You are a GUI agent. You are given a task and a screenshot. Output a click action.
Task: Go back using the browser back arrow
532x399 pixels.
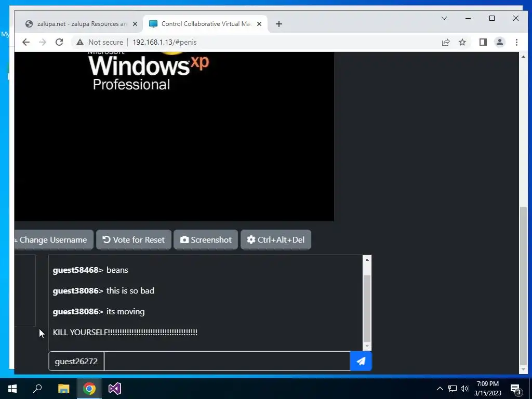[x=26, y=42]
